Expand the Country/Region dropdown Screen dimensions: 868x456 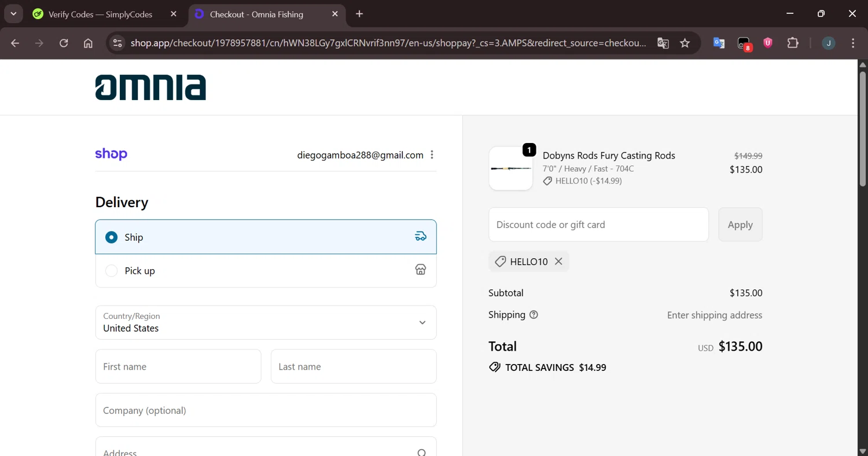(x=266, y=322)
